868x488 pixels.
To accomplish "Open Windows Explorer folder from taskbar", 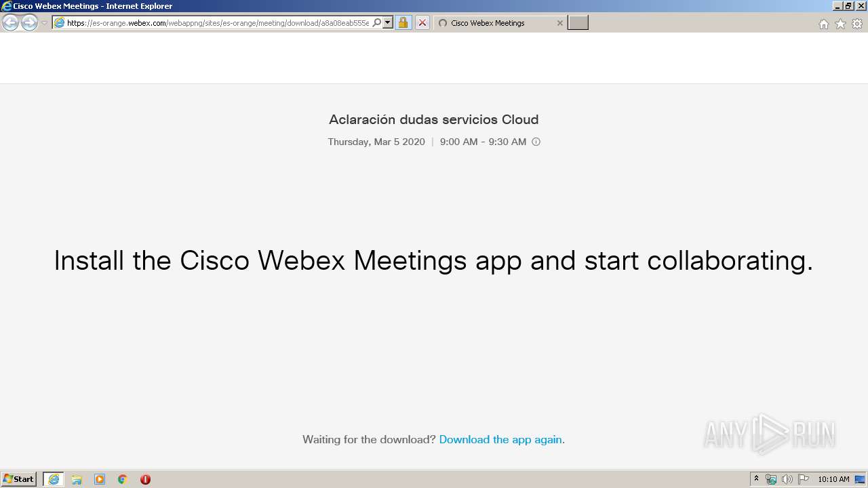I will 77,479.
